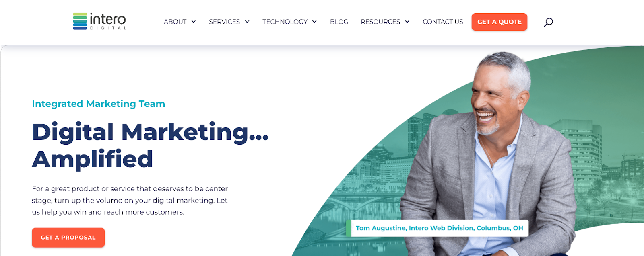This screenshot has width=644, height=256.
Task: Open the Resources menu
Action: pyautogui.click(x=380, y=22)
